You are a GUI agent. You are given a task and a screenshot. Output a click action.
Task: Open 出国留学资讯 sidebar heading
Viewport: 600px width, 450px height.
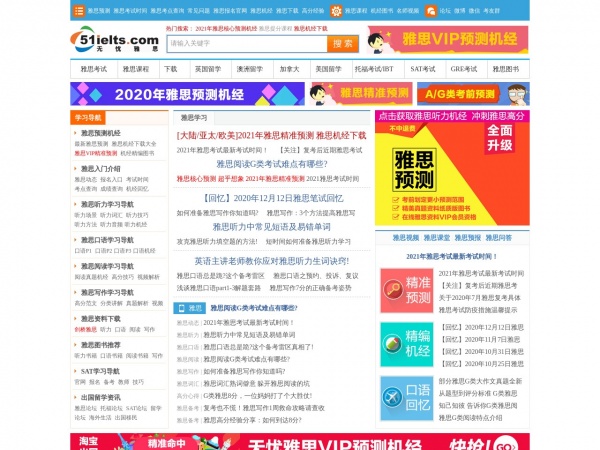pyautogui.click(x=101, y=398)
